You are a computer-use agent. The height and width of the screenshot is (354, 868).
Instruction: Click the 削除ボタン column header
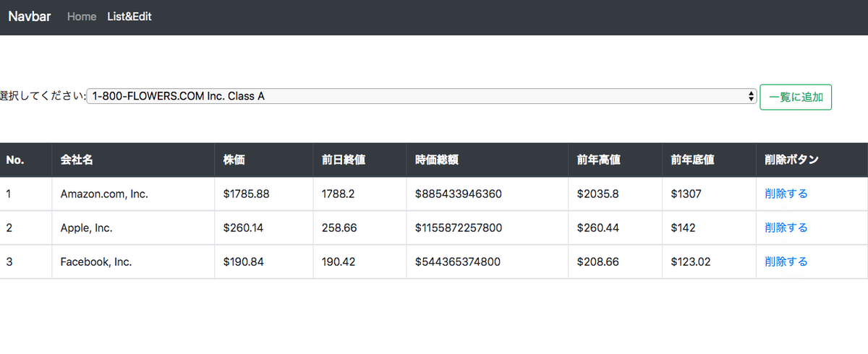point(791,160)
